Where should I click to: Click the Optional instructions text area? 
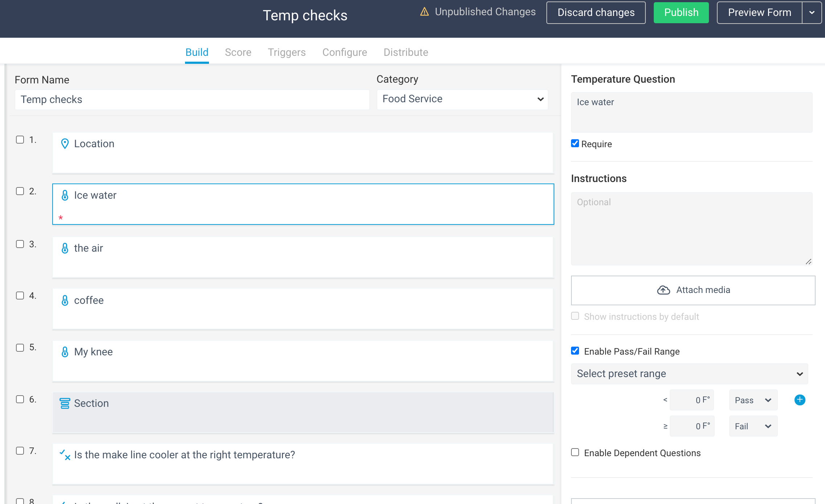click(691, 229)
